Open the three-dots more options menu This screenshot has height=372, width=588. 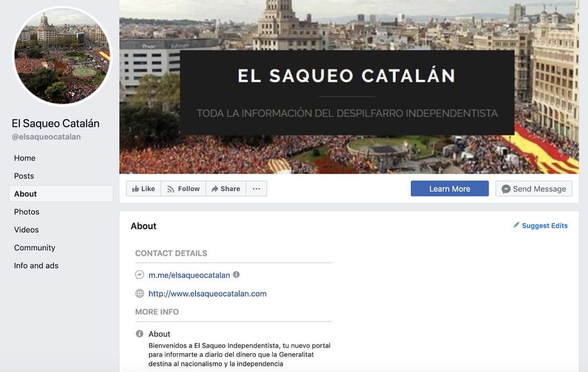click(x=257, y=189)
